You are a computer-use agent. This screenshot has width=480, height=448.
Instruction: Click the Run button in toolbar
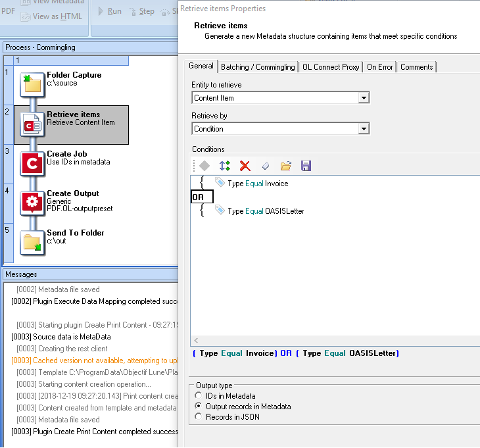[109, 11]
